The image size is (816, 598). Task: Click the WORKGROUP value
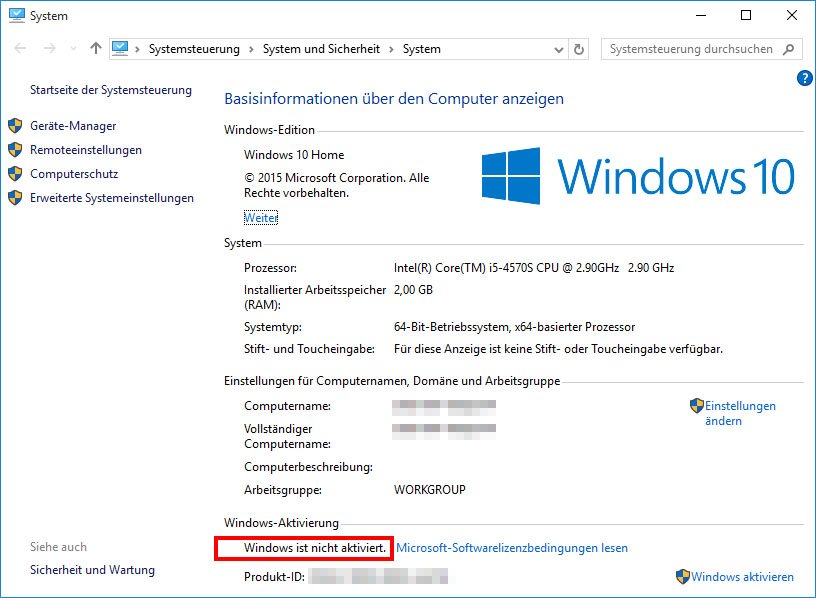tap(430, 490)
